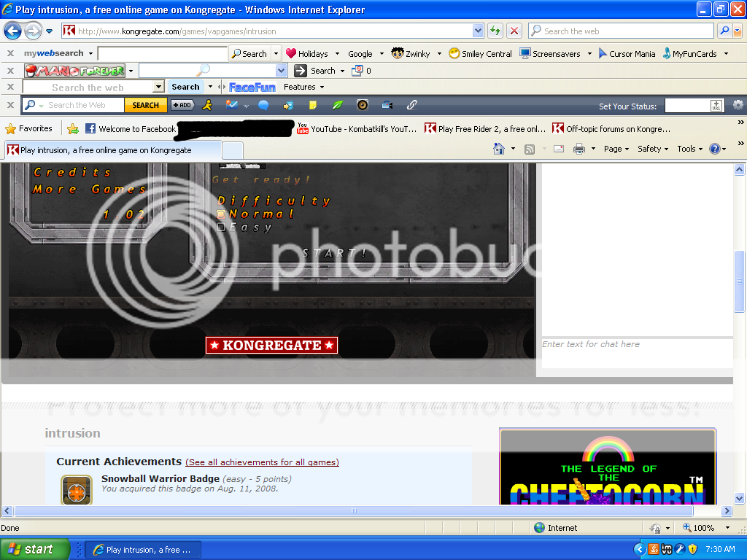
Task: Click the Windows start button
Action: (x=34, y=549)
